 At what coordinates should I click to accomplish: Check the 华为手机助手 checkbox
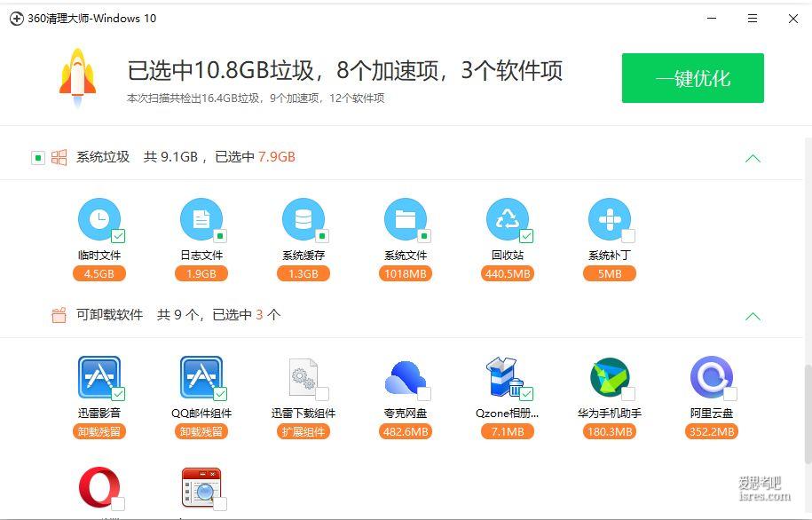click(x=628, y=394)
